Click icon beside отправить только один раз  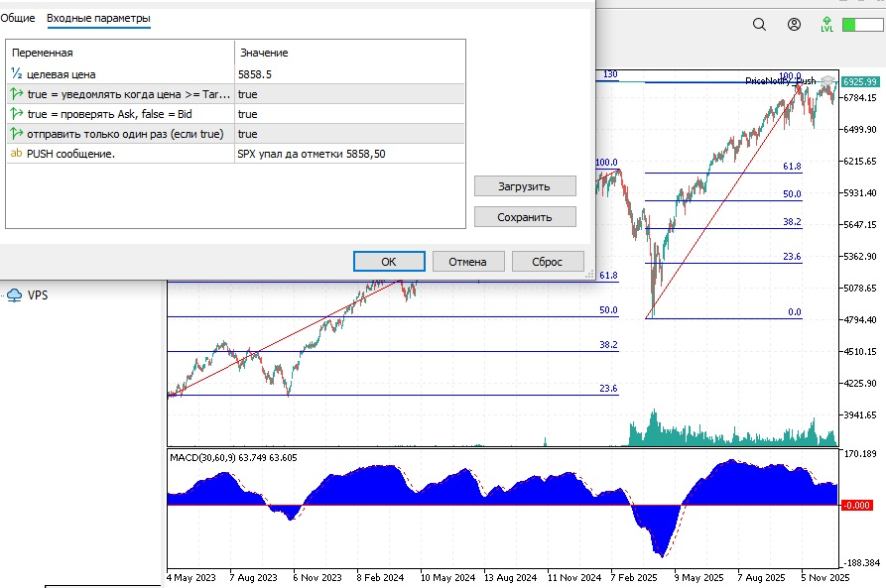pyautogui.click(x=17, y=133)
